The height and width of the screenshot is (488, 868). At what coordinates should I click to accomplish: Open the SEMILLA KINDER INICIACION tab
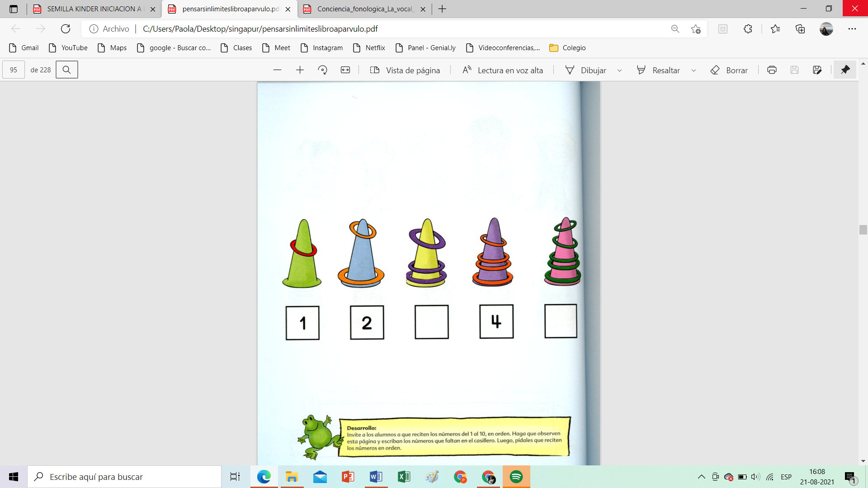point(90,8)
